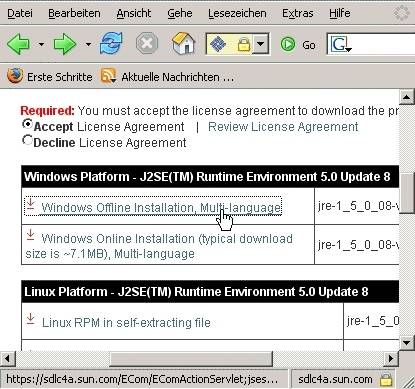Select Accept License Agreement radio button
Viewport: 415px width, 389px height.
(x=27, y=124)
